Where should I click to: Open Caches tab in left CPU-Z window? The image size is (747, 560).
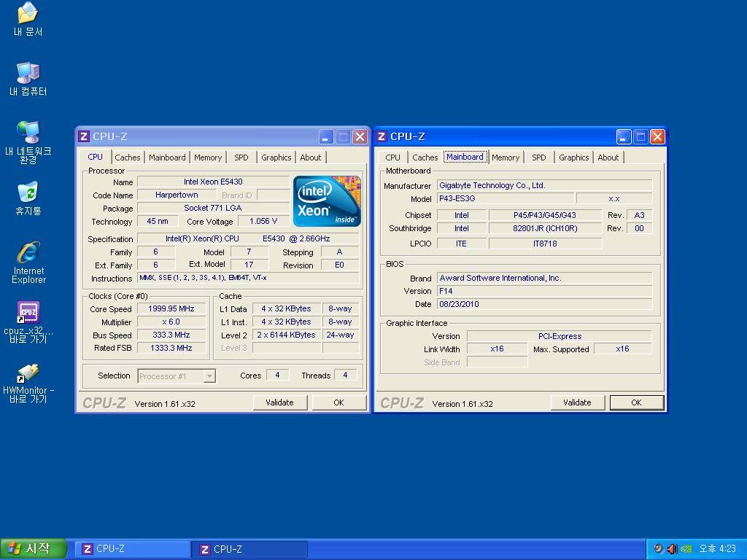coord(127,157)
